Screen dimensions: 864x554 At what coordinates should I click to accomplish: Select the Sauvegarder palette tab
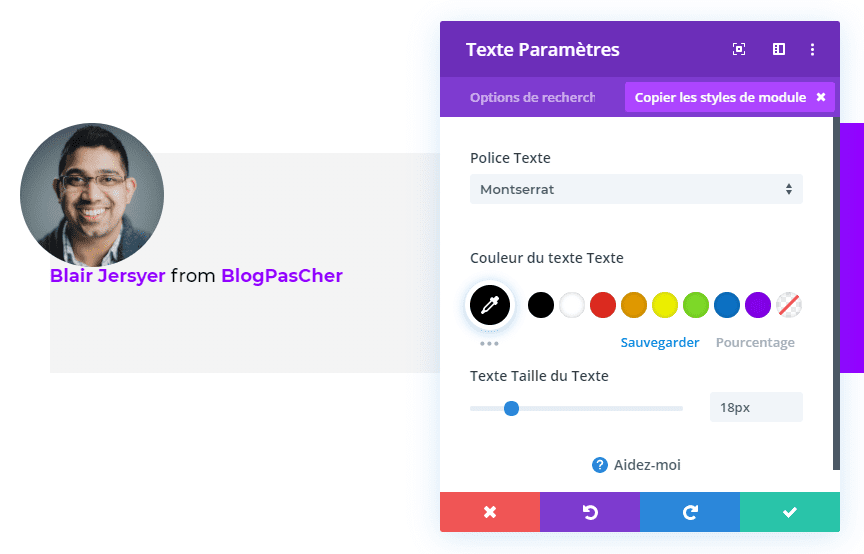click(660, 342)
